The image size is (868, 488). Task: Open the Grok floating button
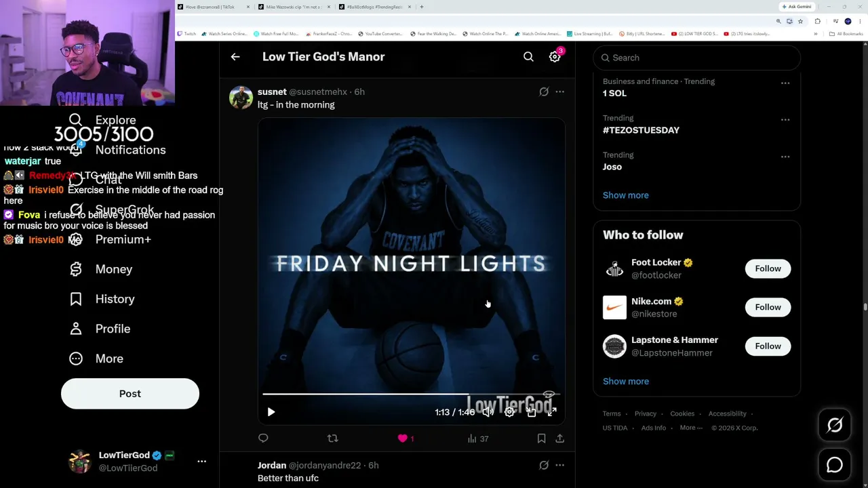[835, 425]
